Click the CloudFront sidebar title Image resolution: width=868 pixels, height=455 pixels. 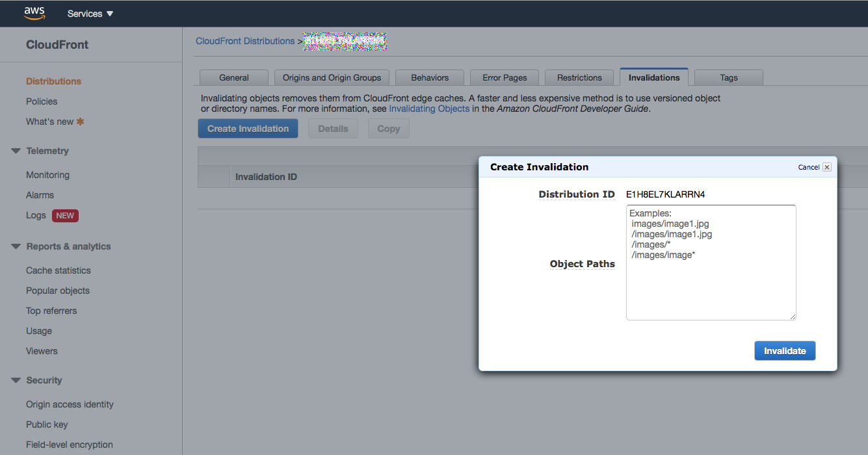(57, 45)
